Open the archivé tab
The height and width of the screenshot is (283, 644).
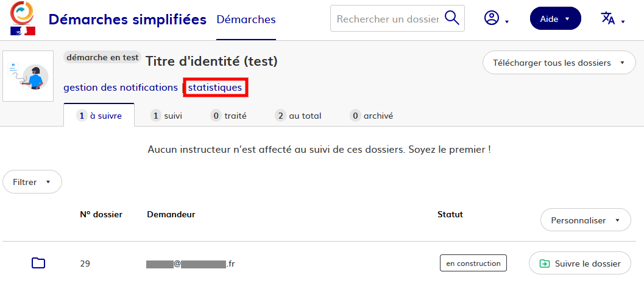click(372, 116)
